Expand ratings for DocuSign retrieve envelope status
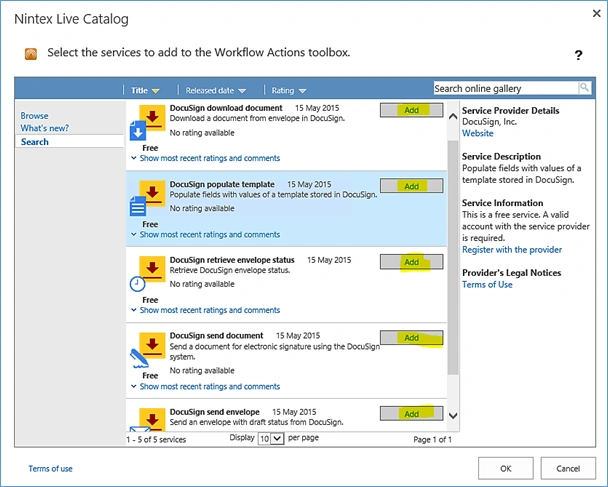608x487 pixels. point(206,310)
